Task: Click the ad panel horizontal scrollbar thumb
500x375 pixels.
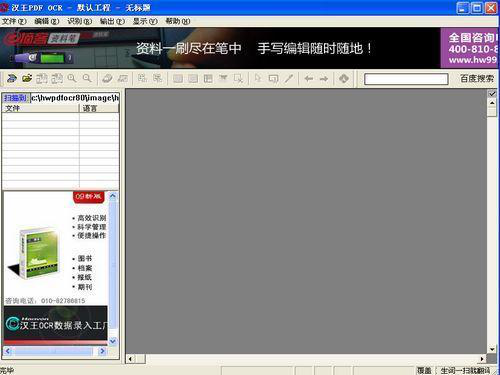Action: click(x=53, y=351)
